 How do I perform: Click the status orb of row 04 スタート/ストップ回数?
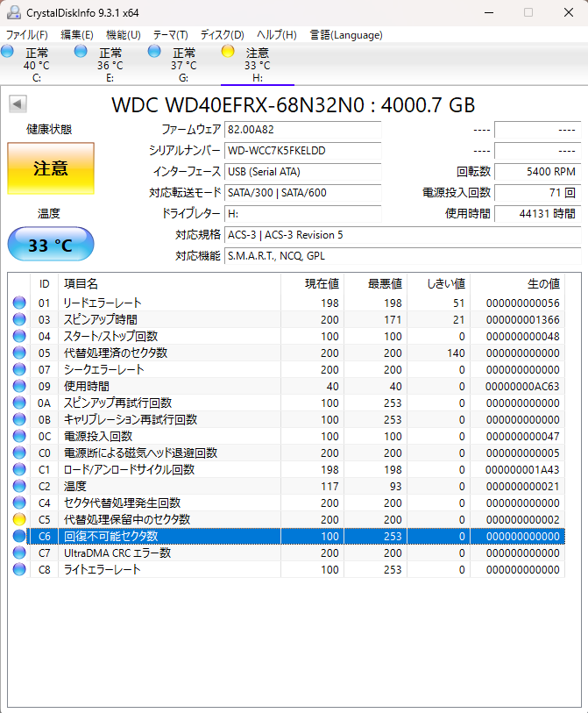(x=19, y=336)
